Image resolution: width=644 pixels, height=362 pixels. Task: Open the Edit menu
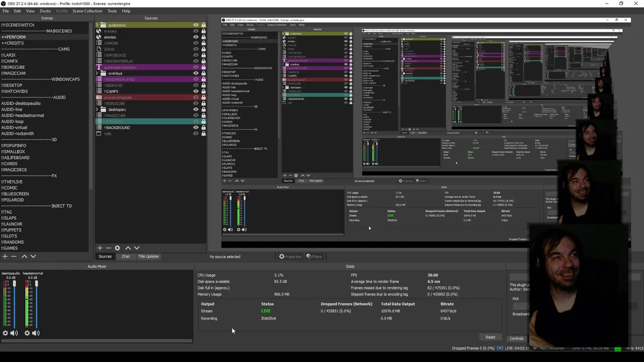pos(18,11)
